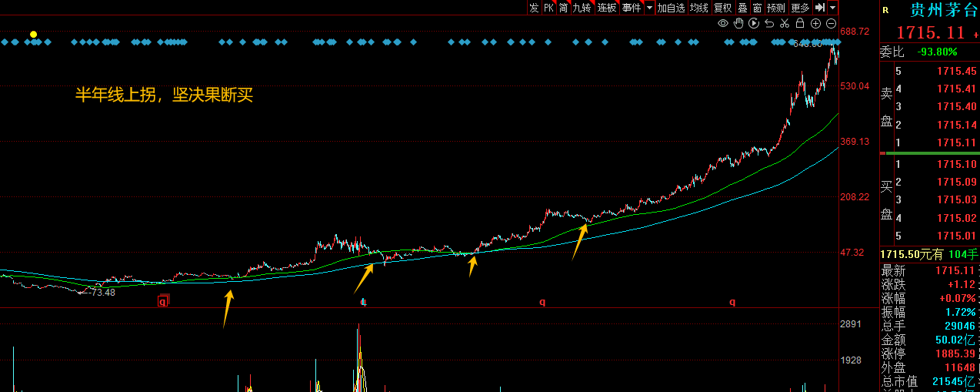The width and height of the screenshot is (980, 392).
Task: Select buy level 4 price 1715.02
Action: pyautogui.click(x=956, y=218)
